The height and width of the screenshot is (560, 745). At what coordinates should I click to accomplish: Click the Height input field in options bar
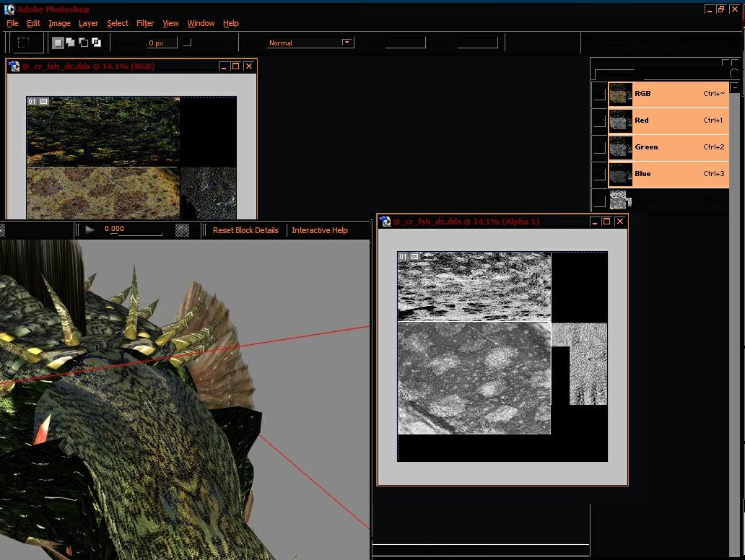[x=477, y=43]
